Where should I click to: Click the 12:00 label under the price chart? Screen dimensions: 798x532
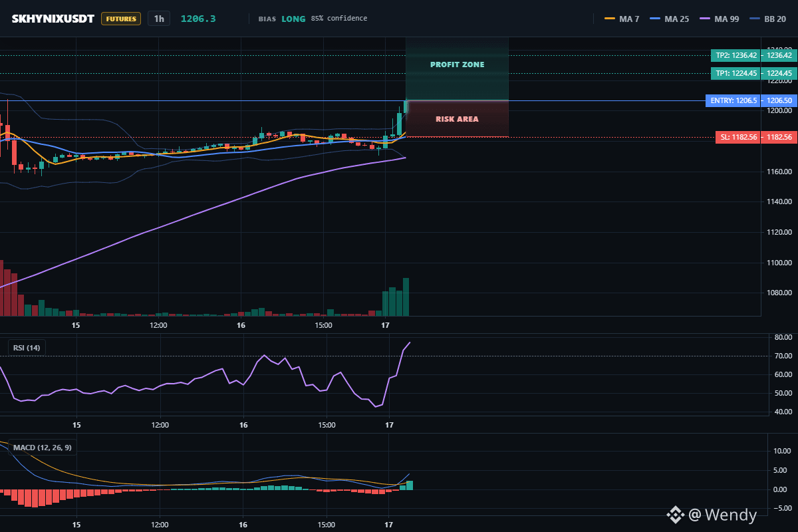[x=158, y=325]
